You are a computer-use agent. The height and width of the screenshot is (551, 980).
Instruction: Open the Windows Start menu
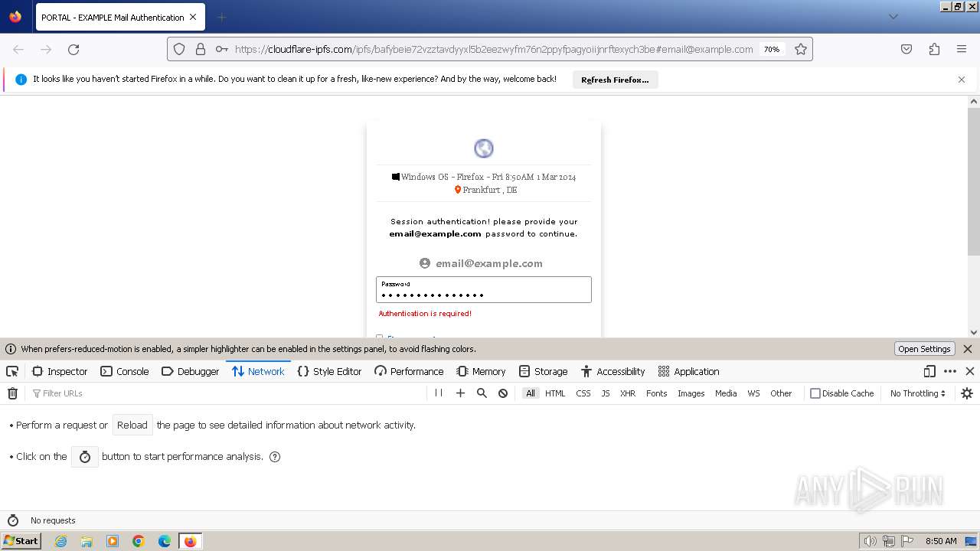tap(21, 541)
